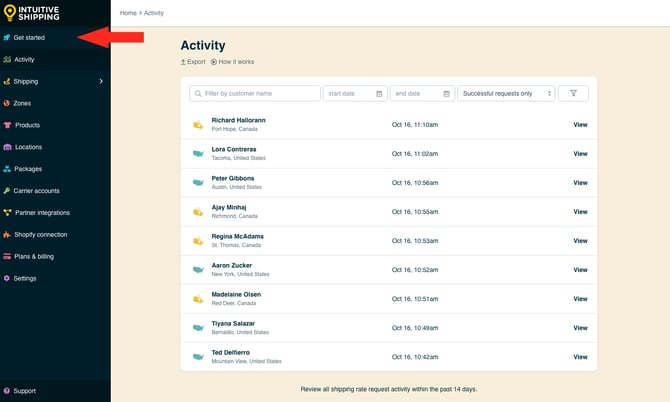670x402 pixels.
Task: Export the activity list
Action: pos(193,62)
